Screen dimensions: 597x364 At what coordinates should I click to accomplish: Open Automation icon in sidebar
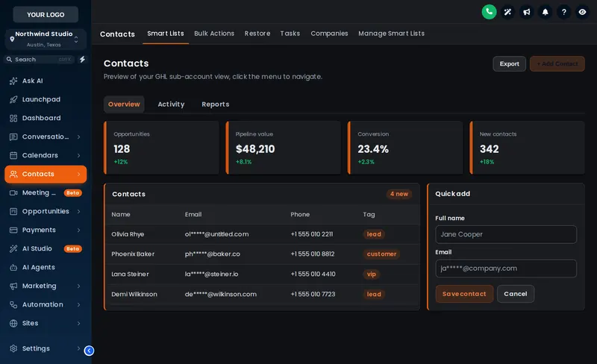[x=13, y=304]
